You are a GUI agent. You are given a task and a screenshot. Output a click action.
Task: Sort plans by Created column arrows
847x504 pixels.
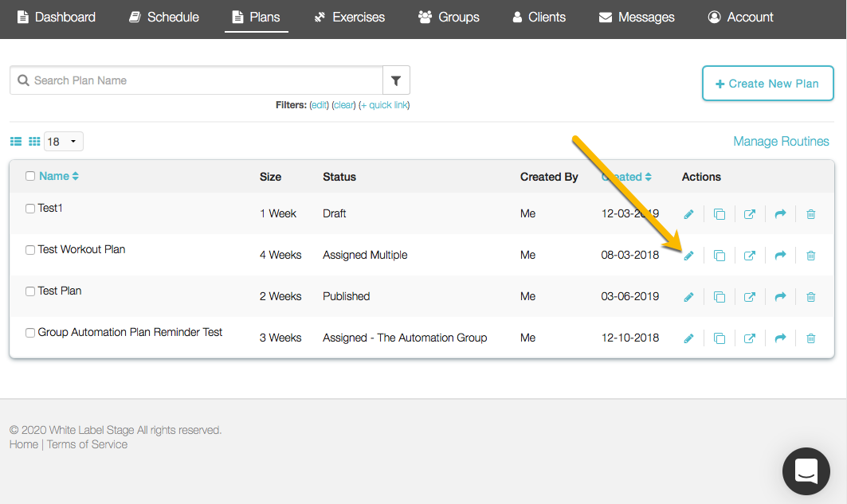click(648, 177)
